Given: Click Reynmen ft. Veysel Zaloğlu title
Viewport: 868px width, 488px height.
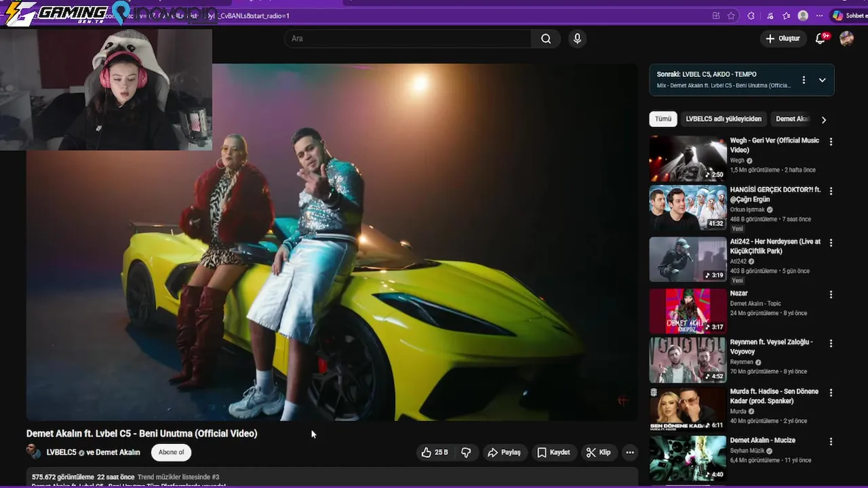Looking at the screenshot, I should click(x=771, y=347).
